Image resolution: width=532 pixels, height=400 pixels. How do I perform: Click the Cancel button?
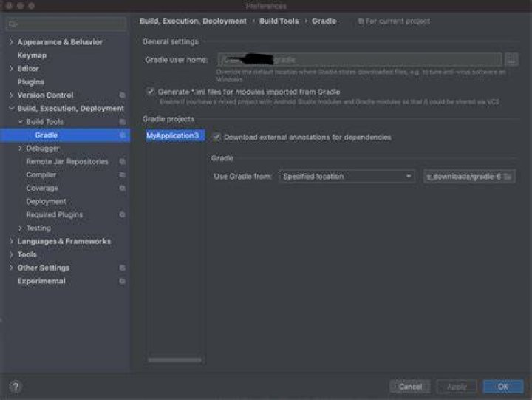tap(410, 387)
